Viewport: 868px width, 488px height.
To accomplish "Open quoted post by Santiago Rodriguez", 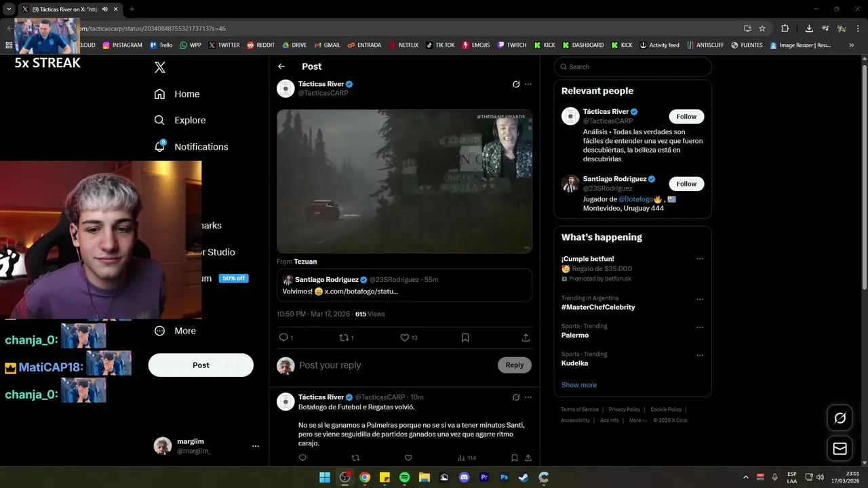I will click(404, 285).
